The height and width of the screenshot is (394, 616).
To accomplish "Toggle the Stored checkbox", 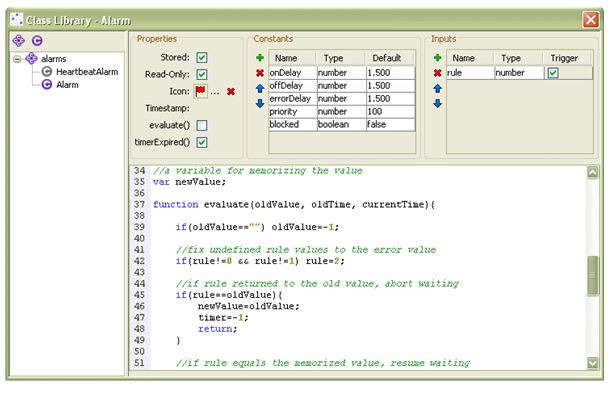I will pyautogui.click(x=202, y=58).
